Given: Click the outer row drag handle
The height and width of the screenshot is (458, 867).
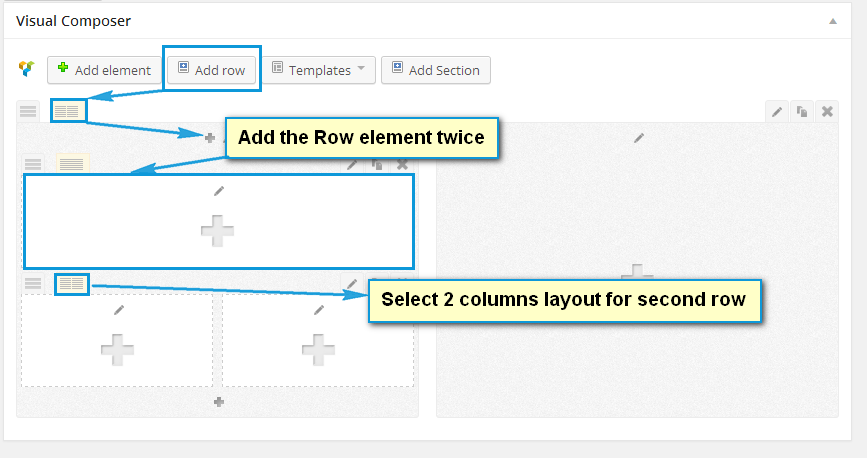Looking at the screenshot, I should 28,111.
